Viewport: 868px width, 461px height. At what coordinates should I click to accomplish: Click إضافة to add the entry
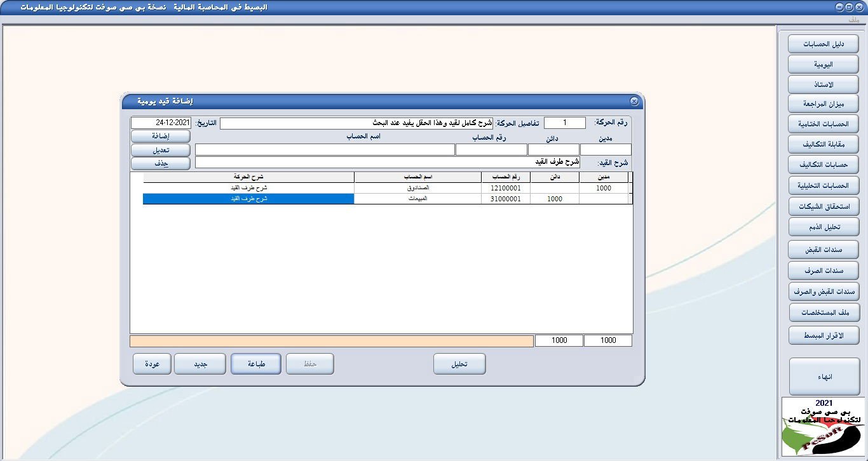pyautogui.click(x=160, y=136)
